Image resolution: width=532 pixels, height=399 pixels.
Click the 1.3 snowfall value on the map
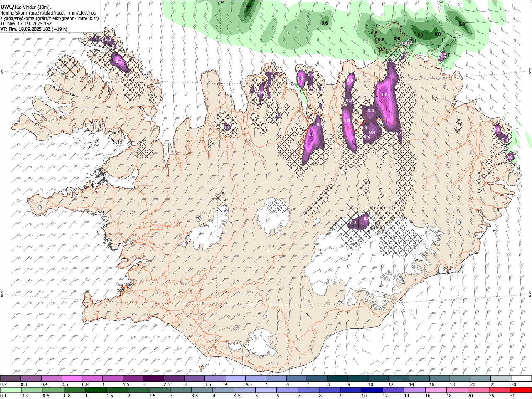301,78
